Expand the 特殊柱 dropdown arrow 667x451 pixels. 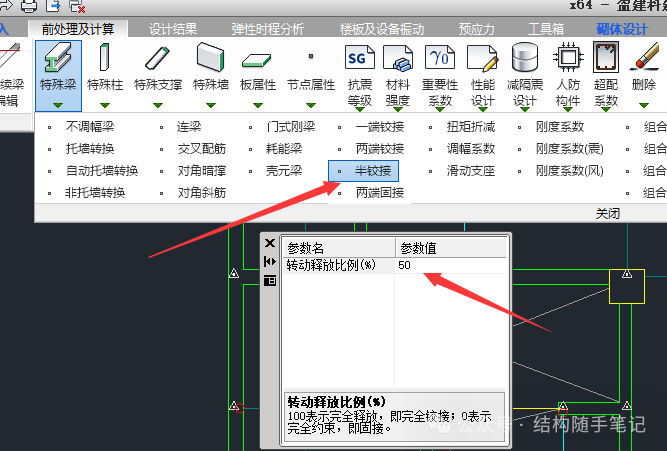pos(105,105)
